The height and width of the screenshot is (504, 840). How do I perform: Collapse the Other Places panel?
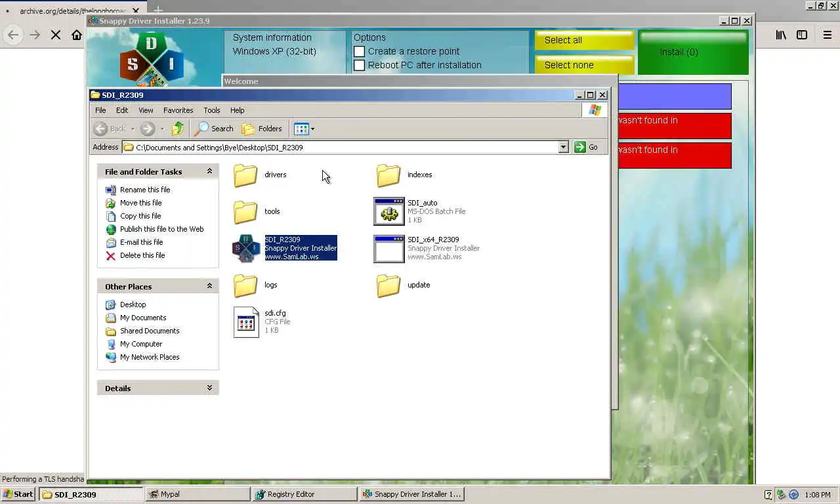pyautogui.click(x=209, y=286)
